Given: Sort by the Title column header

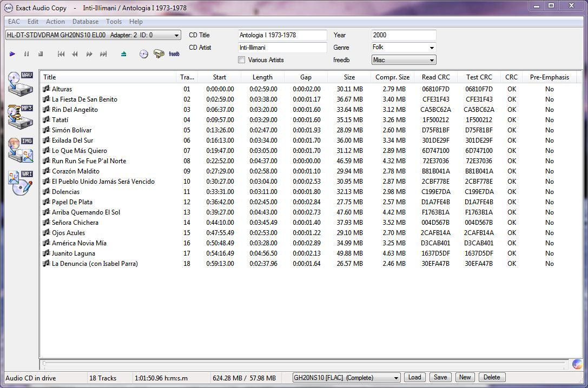Looking at the screenshot, I should [x=108, y=77].
